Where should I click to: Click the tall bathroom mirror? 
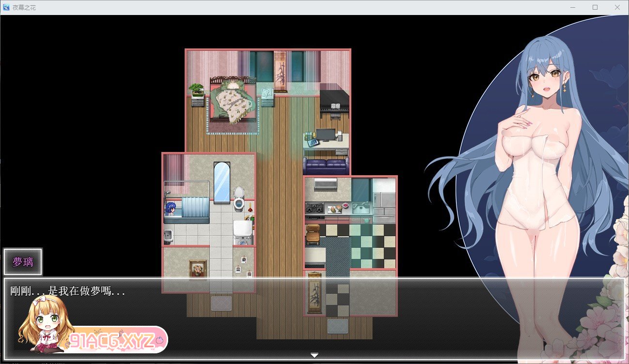coord(222,182)
